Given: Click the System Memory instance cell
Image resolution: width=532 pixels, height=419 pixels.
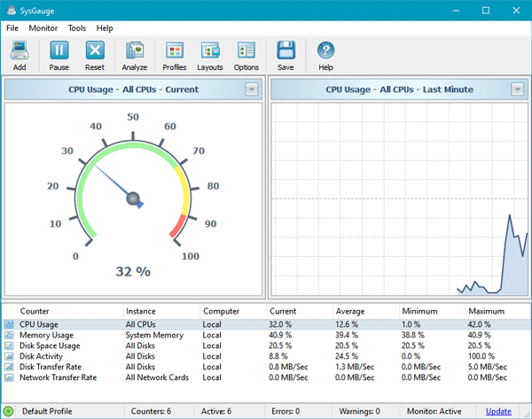Looking at the screenshot, I should pyautogui.click(x=154, y=335).
